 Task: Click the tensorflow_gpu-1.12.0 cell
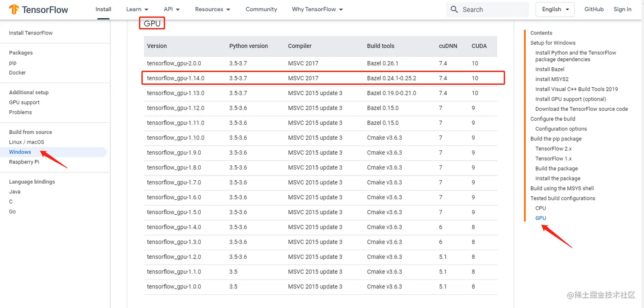pyautogui.click(x=175, y=108)
